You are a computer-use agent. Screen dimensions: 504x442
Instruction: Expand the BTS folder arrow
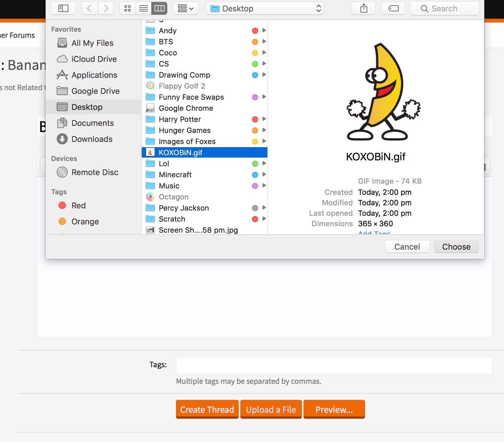[x=264, y=41]
